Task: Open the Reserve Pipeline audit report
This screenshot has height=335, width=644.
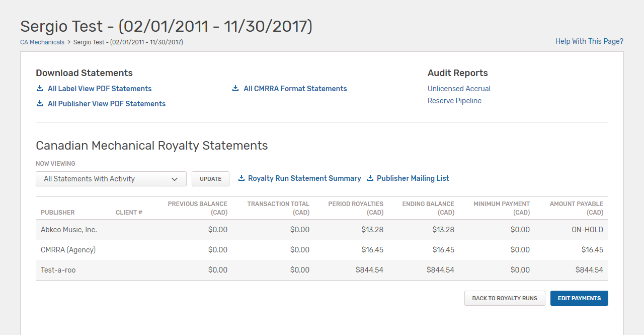Action: click(454, 101)
